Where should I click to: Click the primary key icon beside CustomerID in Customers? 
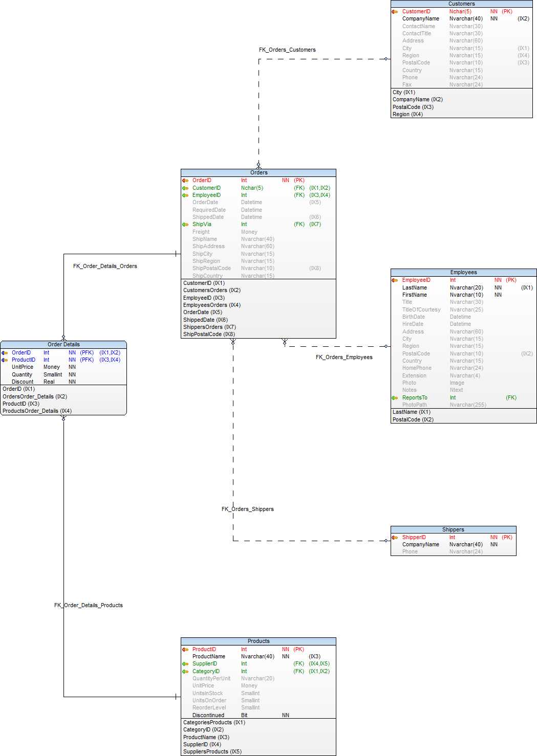(x=394, y=11)
